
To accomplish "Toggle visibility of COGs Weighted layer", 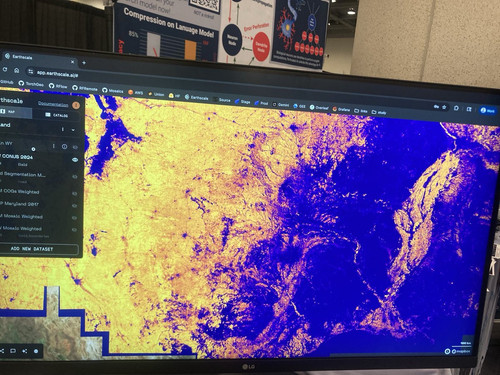I will click(75, 193).
